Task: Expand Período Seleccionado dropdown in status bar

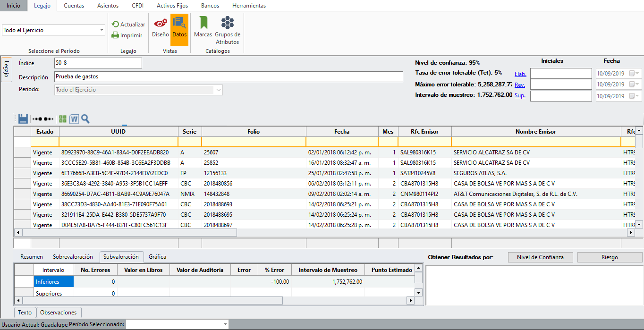Action: (225, 324)
